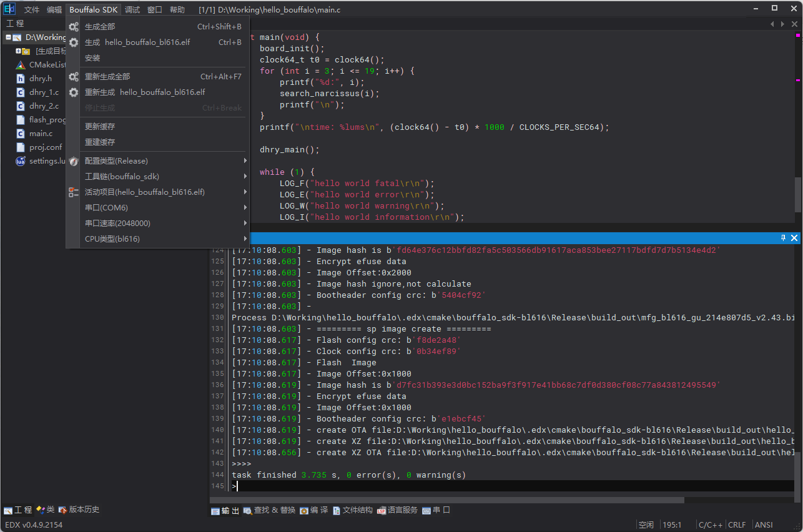Switch to the 语言服务 bottom tab
The image size is (803, 532).
click(x=398, y=511)
